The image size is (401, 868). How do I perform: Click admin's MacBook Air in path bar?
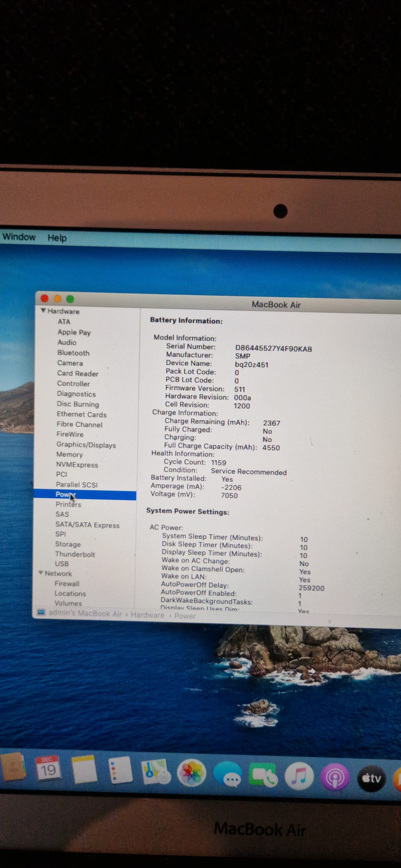85,614
